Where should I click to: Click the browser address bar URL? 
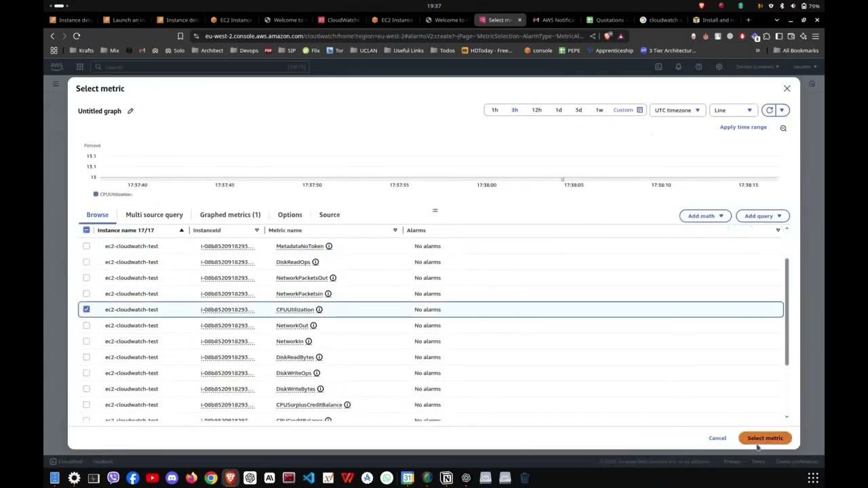click(393, 36)
